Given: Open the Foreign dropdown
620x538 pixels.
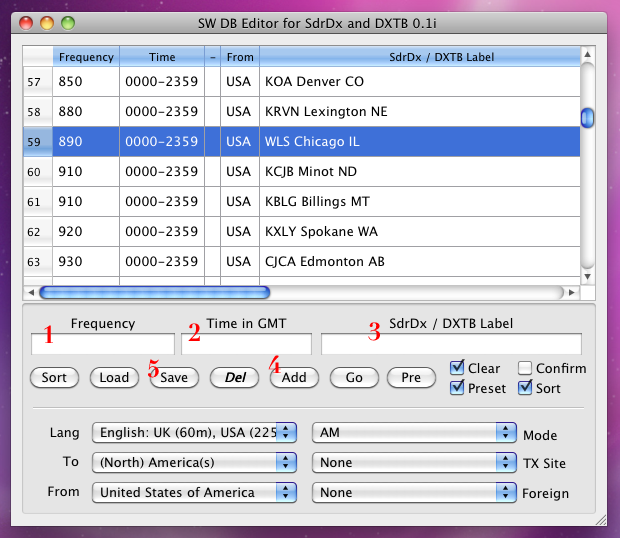Looking at the screenshot, I should (414, 493).
